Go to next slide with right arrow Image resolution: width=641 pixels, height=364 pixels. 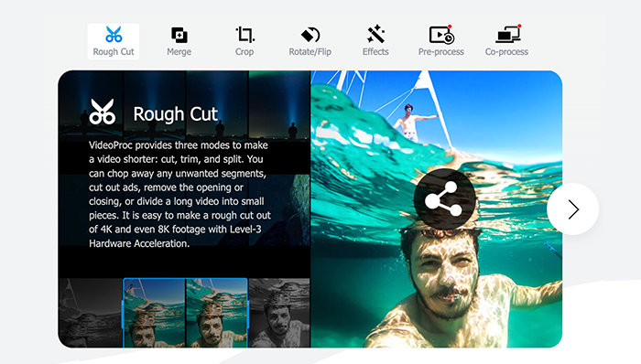click(x=572, y=209)
